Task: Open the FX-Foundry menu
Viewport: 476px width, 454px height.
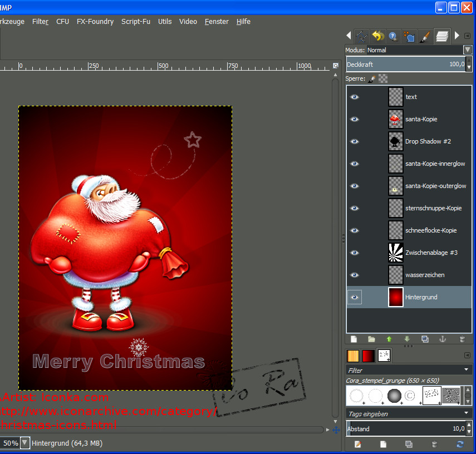Action: pos(95,22)
